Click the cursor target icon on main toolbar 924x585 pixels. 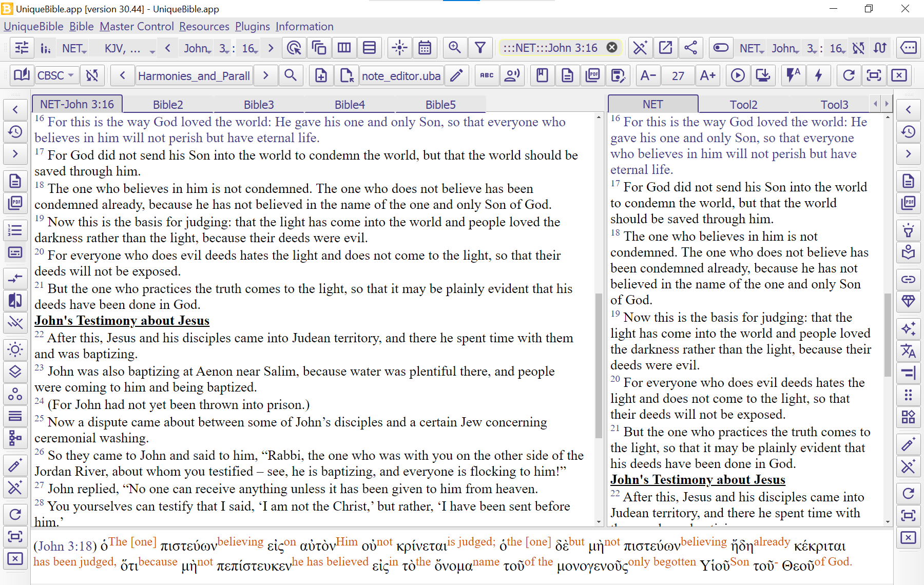click(294, 48)
